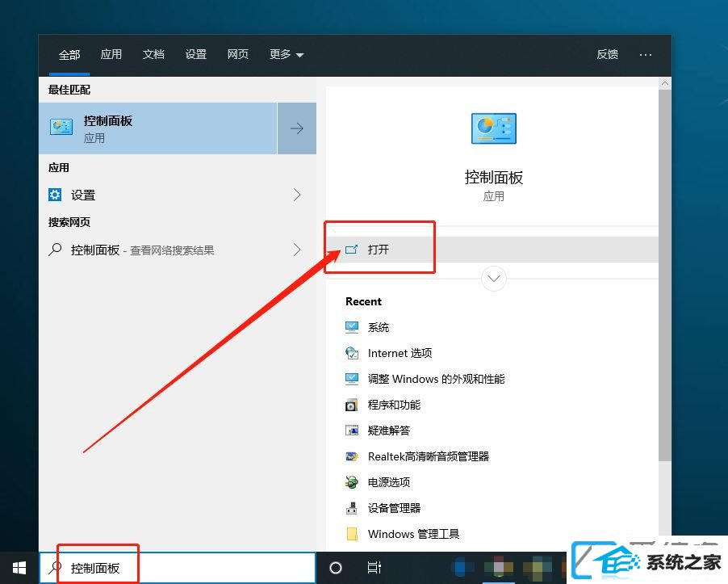The width and height of the screenshot is (728, 584).
Task: Click the scrollbar up arrow
Action: (665, 84)
